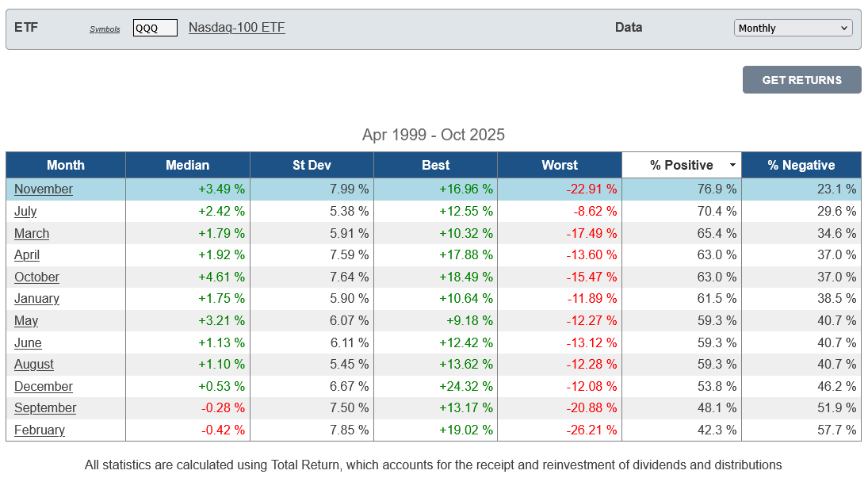This screenshot has height=478, width=868.
Task: Sort table by St Dev column
Action: click(x=312, y=165)
